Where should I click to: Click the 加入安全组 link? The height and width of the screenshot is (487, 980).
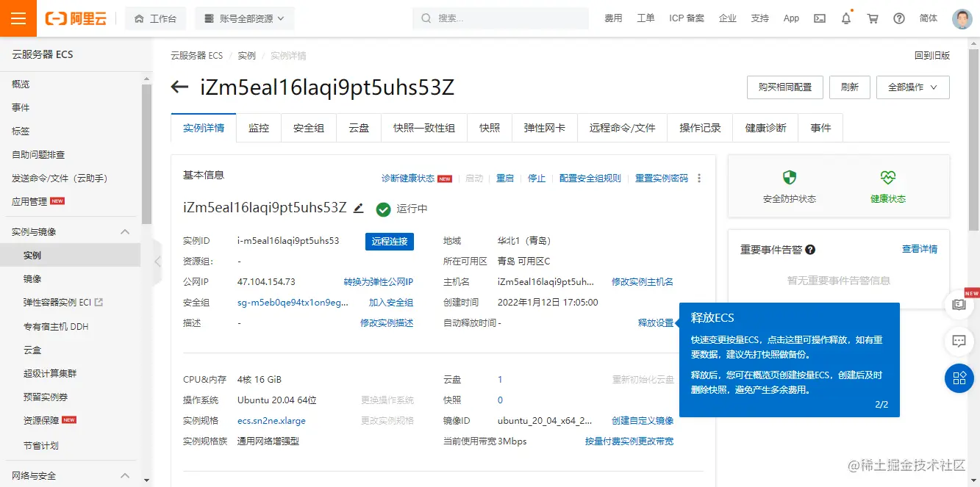[x=391, y=303]
